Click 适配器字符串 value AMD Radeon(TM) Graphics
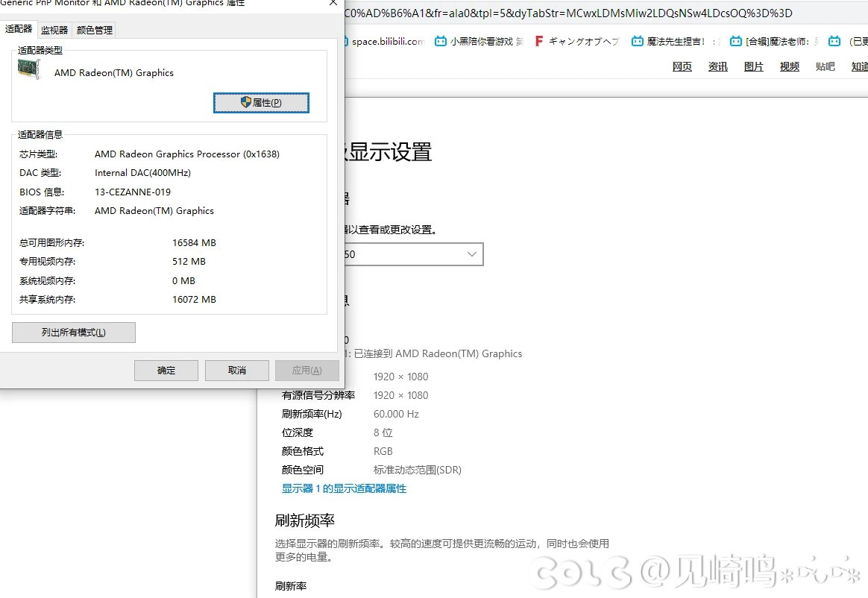Viewport: 868px width, 598px height. [154, 210]
